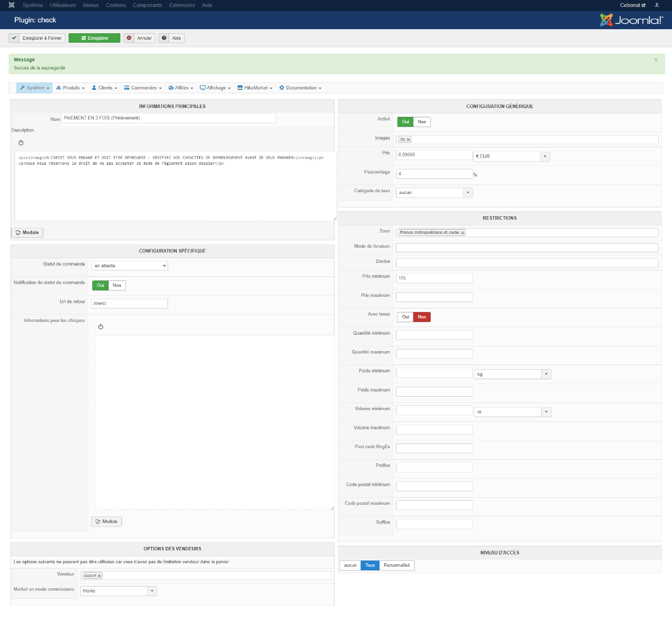Click the Pourcentage input field
The image size is (672, 631).
pyautogui.click(x=434, y=174)
